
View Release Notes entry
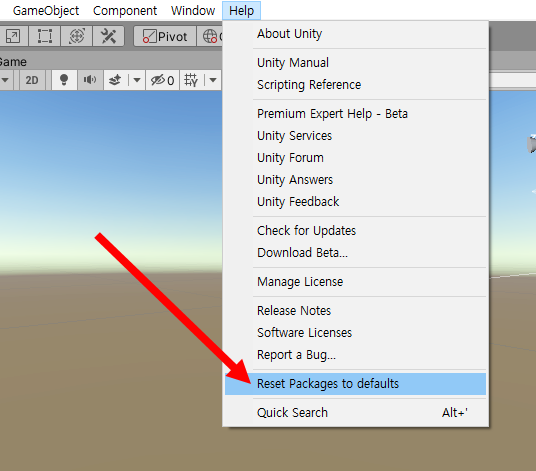tap(355, 311)
